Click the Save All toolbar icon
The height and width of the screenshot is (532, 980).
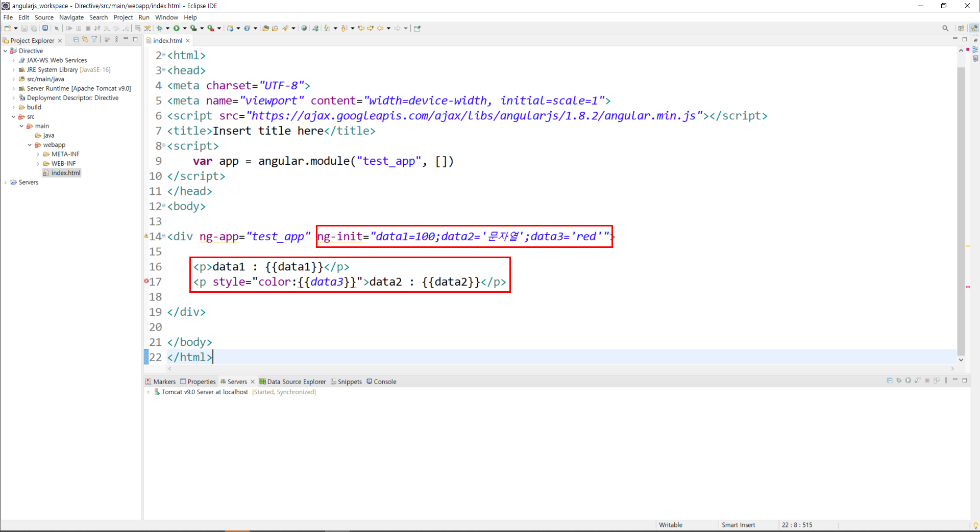[34, 29]
